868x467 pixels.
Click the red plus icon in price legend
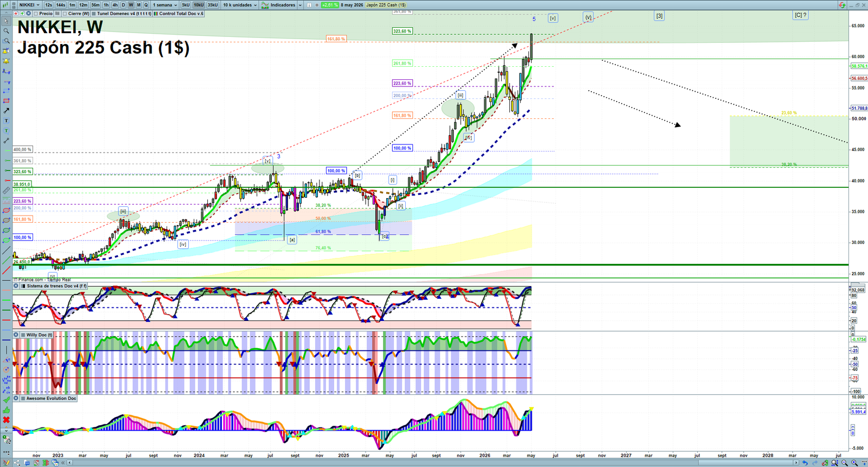pyautogui.click(x=16, y=14)
